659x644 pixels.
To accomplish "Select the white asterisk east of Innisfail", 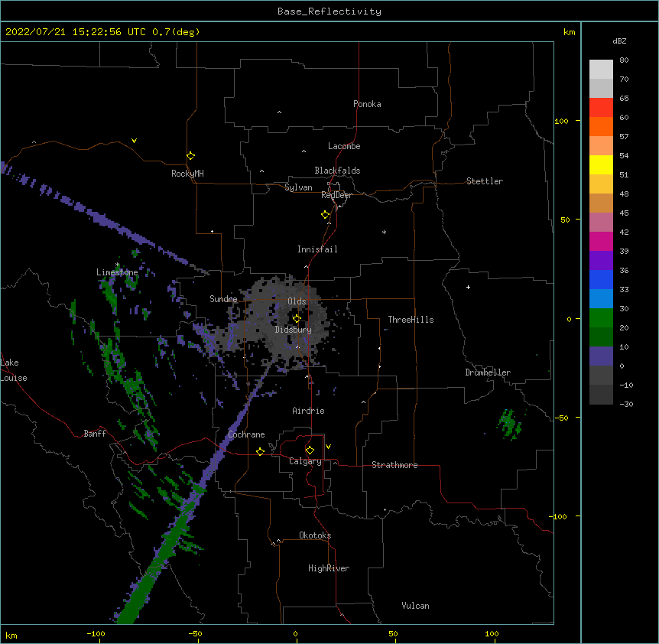I will (x=384, y=232).
